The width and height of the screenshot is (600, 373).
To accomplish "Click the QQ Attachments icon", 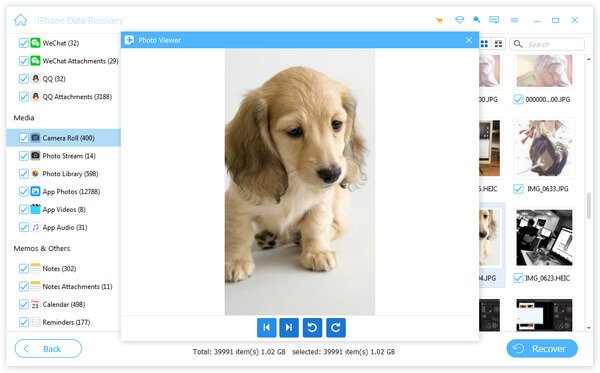I will click(x=35, y=96).
